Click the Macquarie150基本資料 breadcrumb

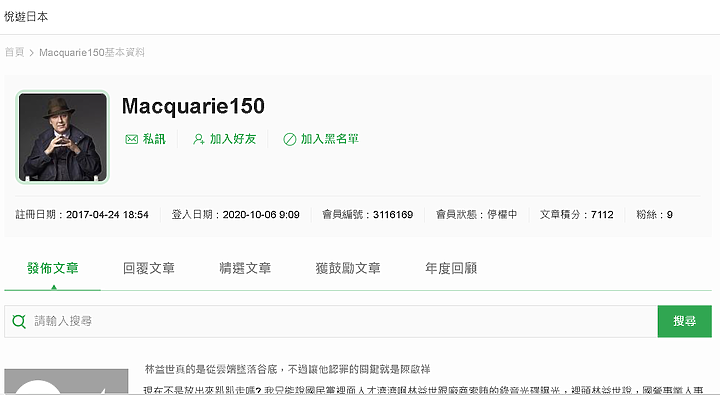pos(92,52)
